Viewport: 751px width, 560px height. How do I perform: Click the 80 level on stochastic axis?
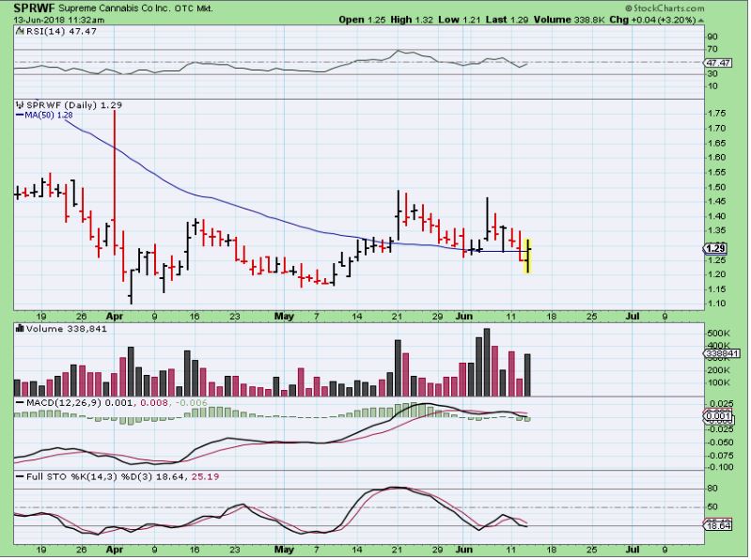[712, 489]
